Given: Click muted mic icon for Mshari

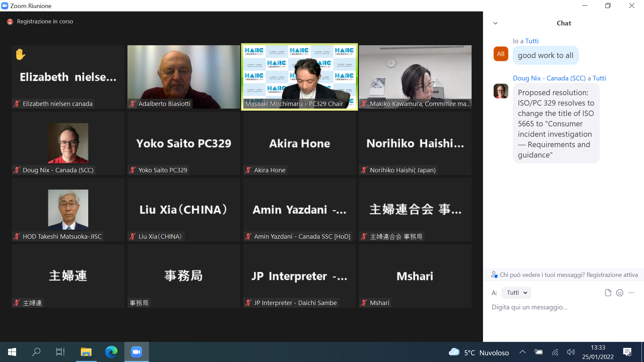Looking at the screenshot, I should 364,303.
